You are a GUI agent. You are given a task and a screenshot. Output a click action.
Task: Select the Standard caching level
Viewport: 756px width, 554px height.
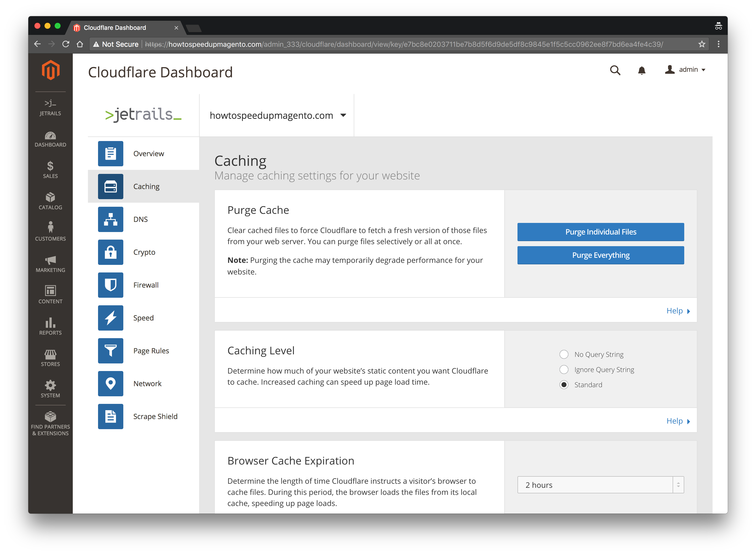564,385
